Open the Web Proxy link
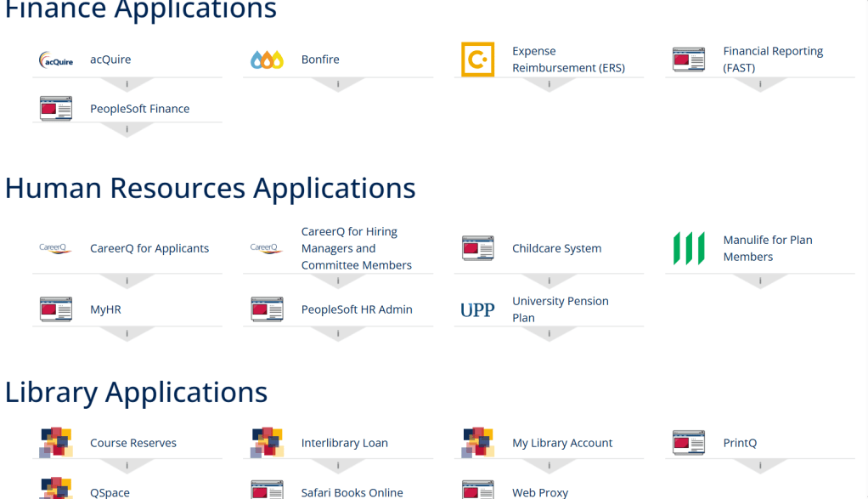The width and height of the screenshot is (868, 499). pyautogui.click(x=540, y=492)
